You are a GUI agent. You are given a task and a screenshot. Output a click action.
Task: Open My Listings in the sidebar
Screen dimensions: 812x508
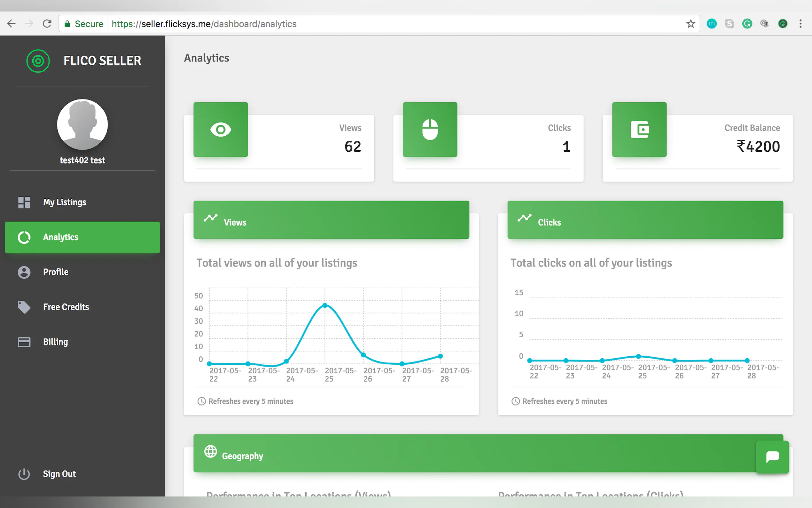coord(65,202)
